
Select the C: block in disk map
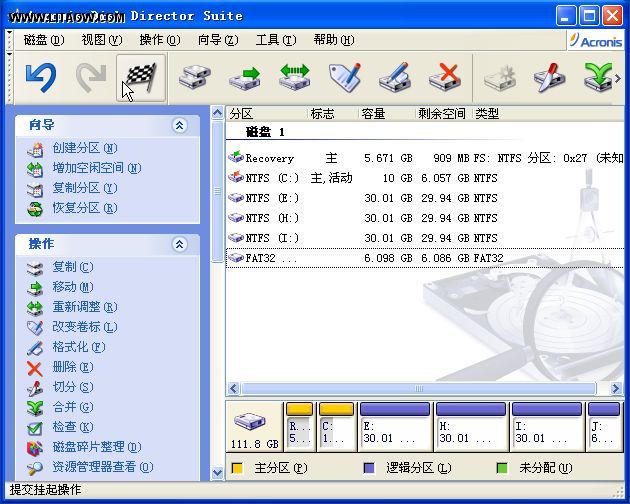tap(336, 427)
